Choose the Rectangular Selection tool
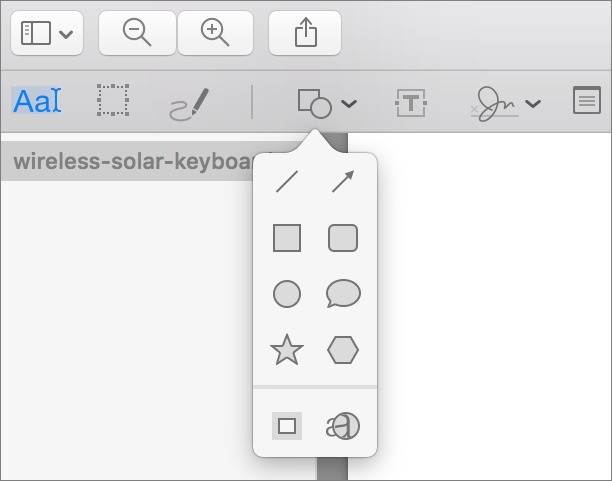The image size is (612, 481). pos(112,101)
